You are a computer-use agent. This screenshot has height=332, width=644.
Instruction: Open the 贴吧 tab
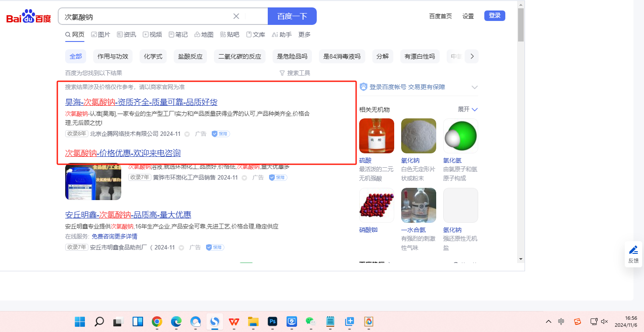coord(230,35)
